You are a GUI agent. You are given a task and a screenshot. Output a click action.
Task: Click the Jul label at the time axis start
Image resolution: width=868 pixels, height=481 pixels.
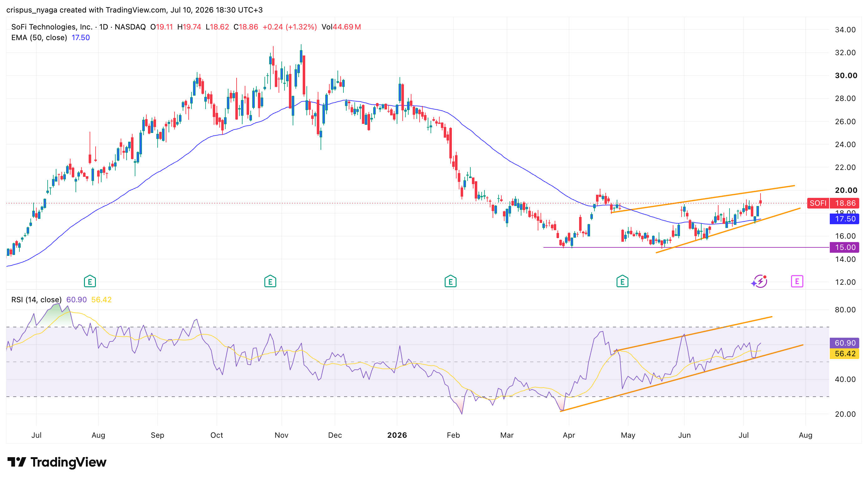click(36, 435)
